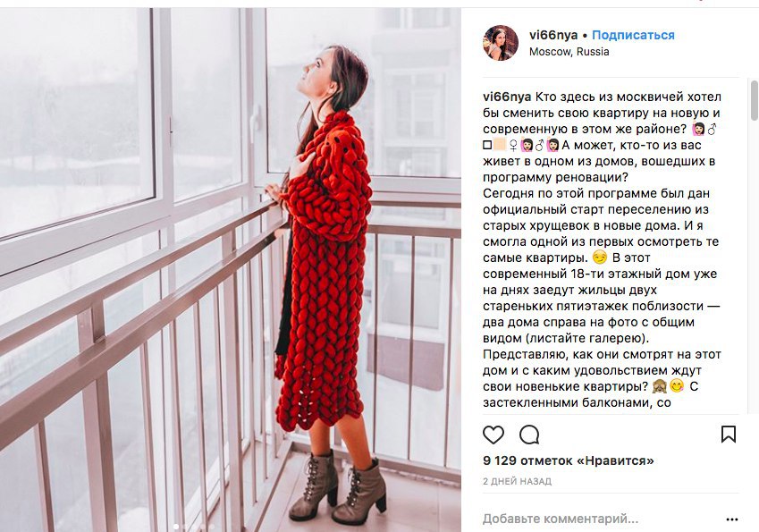Screen dimensions: 759x532
Task: Open the Moscow, Russia location link
Action: click(569, 51)
